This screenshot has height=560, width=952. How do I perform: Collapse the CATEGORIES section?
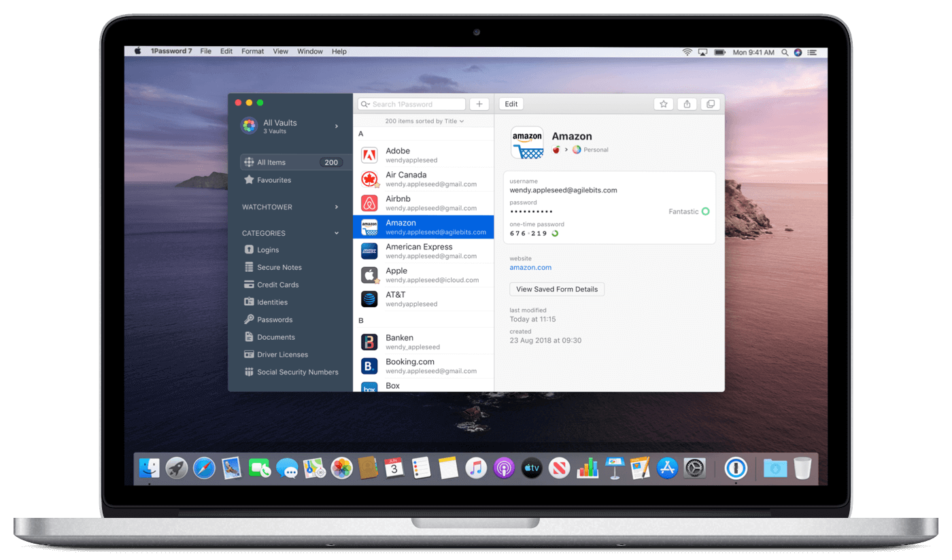[335, 232]
